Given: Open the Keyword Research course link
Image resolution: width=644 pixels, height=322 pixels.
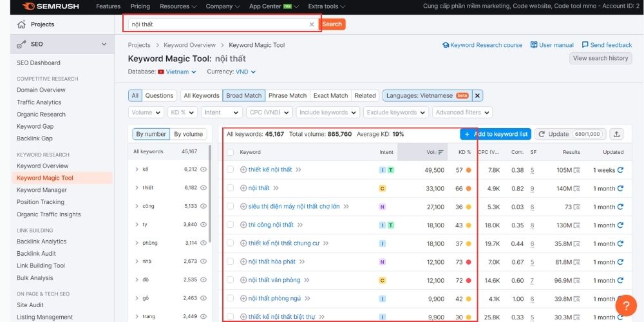Looking at the screenshot, I should click(482, 45).
